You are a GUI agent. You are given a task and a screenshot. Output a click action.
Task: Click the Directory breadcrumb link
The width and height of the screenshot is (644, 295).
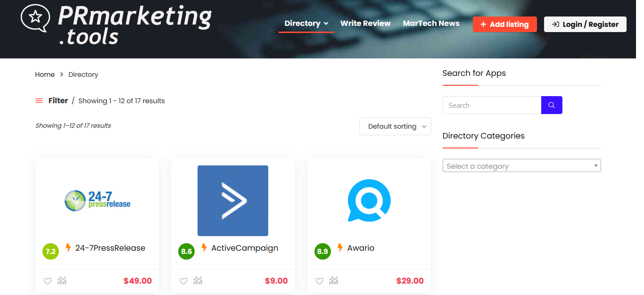pos(83,74)
